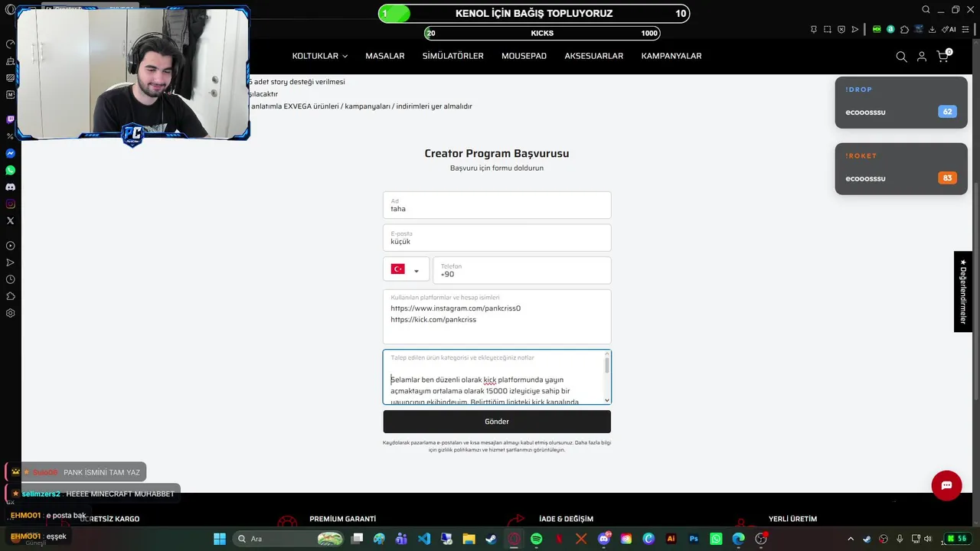Click the "Creator Program Başvurusu" heading
The height and width of the screenshot is (551, 980).
[497, 153]
